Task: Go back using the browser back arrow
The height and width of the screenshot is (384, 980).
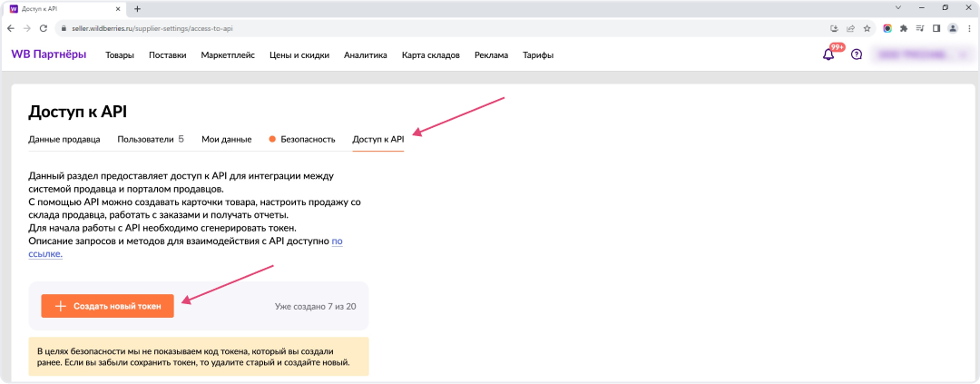Action: [10, 28]
